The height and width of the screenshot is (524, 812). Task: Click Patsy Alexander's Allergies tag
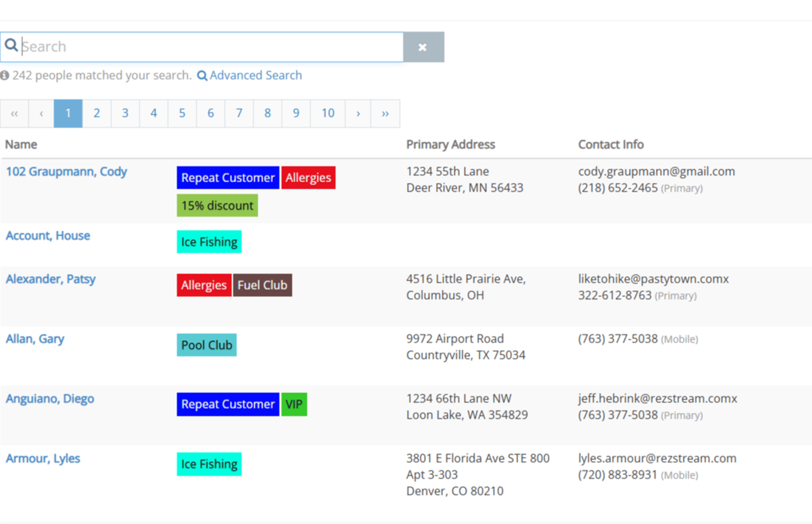click(x=204, y=285)
